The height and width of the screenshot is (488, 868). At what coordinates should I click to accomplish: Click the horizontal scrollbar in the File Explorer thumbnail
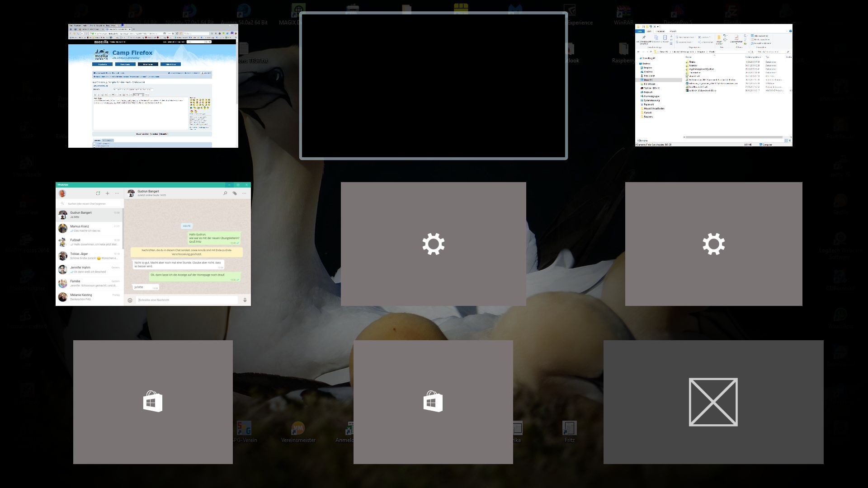tap(733, 137)
